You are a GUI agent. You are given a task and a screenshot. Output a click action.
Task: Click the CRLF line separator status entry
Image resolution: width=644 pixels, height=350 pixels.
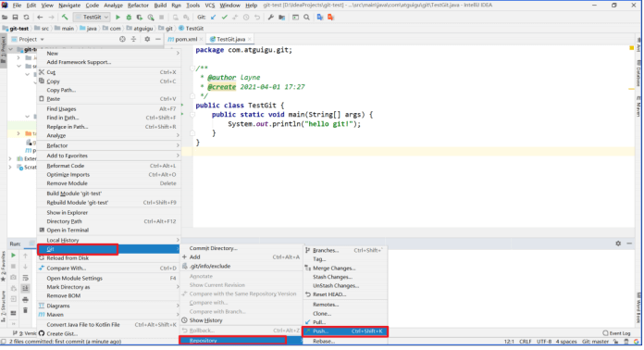pyautogui.click(x=526, y=342)
